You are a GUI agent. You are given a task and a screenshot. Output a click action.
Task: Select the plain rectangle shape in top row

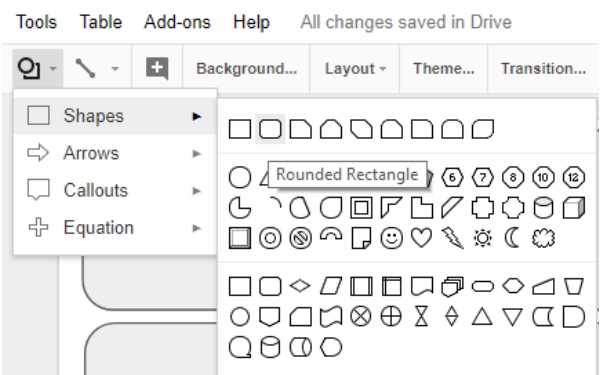(240, 129)
